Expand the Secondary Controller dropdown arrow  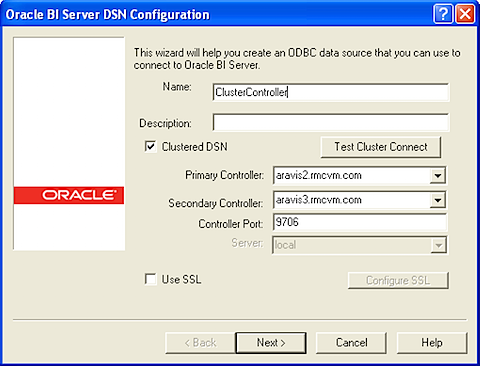click(x=438, y=200)
